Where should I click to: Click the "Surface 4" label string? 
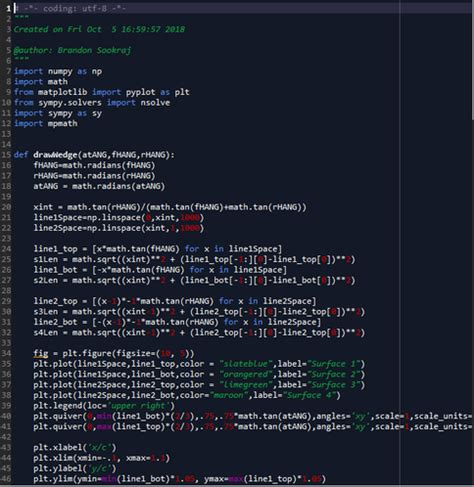pos(310,395)
